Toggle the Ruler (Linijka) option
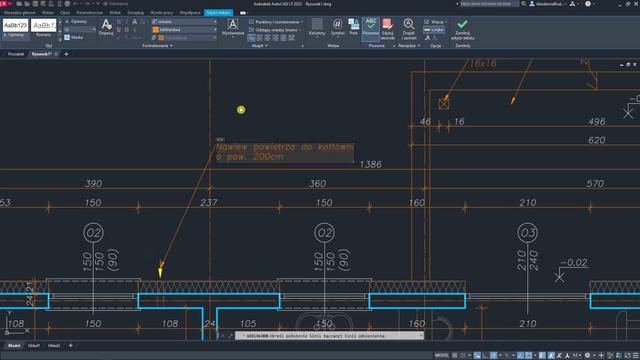The image size is (640, 360). click(433, 30)
